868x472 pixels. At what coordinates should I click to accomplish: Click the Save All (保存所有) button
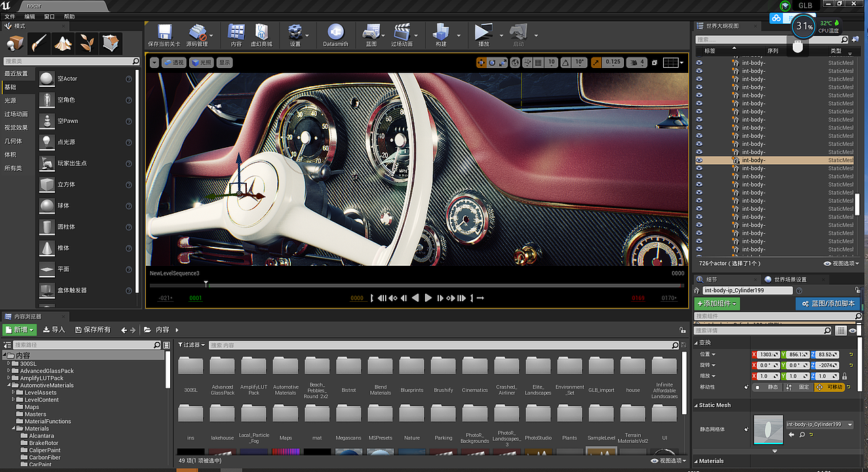tap(92, 330)
